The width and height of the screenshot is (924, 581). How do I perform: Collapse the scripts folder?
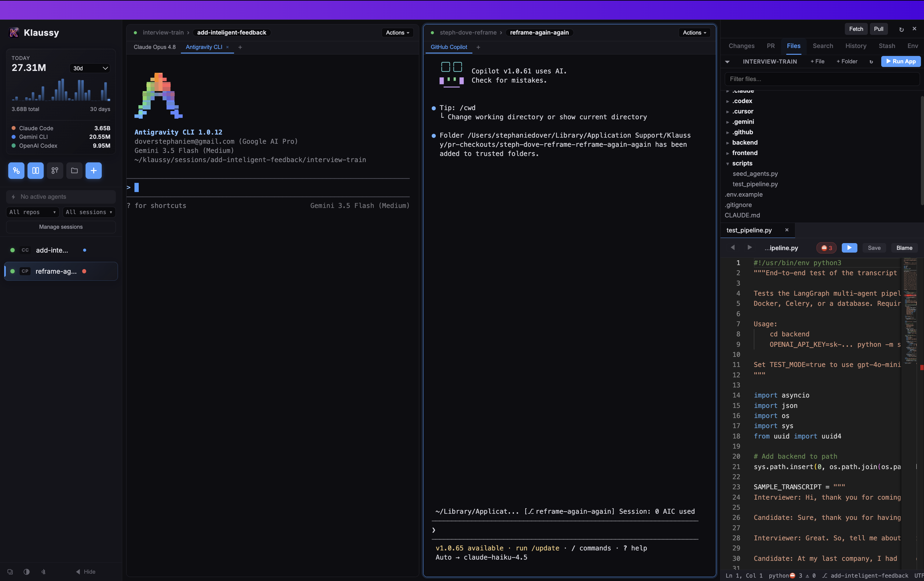pyautogui.click(x=742, y=163)
